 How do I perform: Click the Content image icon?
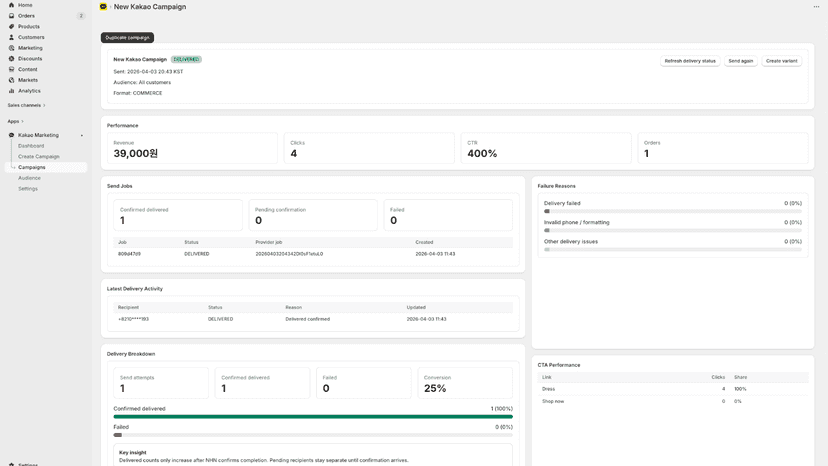(x=11, y=69)
